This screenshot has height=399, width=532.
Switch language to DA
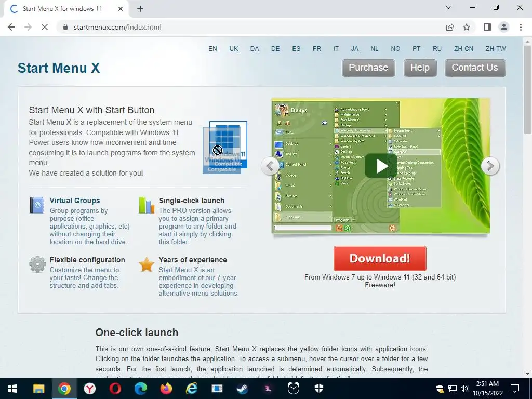[255, 48]
